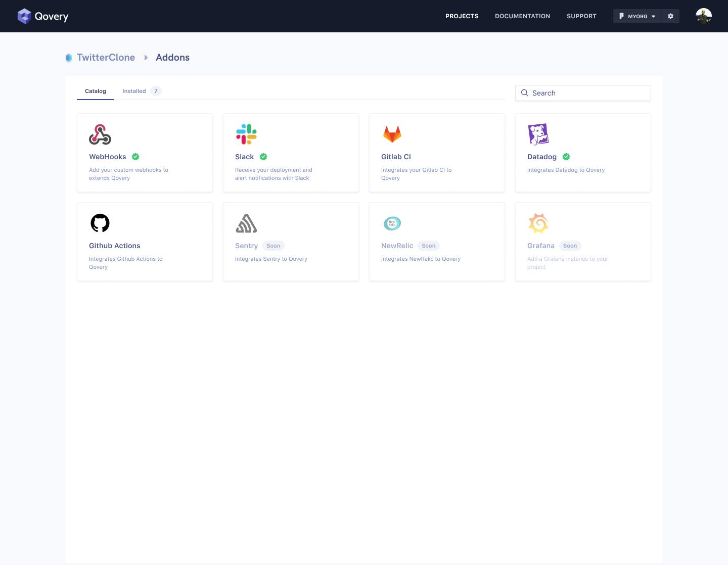Click the Slack logo icon

point(246,134)
